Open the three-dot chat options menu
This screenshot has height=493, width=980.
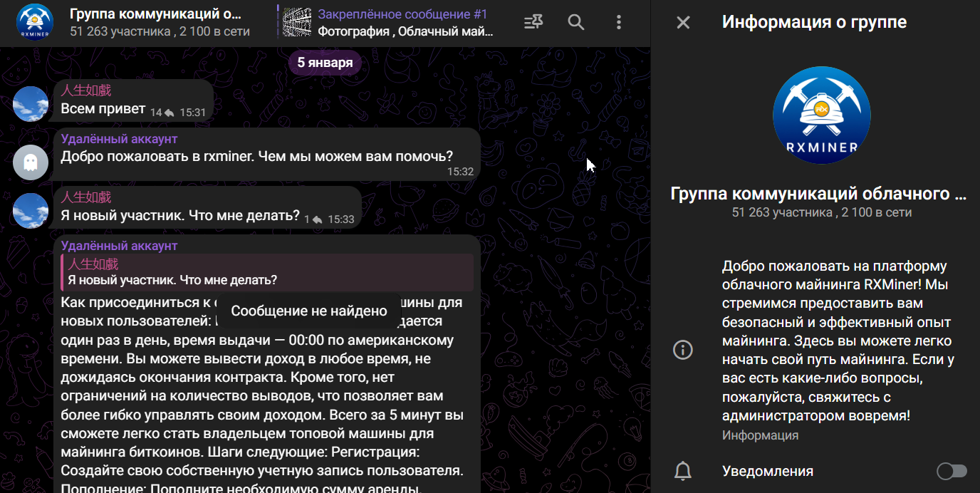pyautogui.click(x=618, y=22)
